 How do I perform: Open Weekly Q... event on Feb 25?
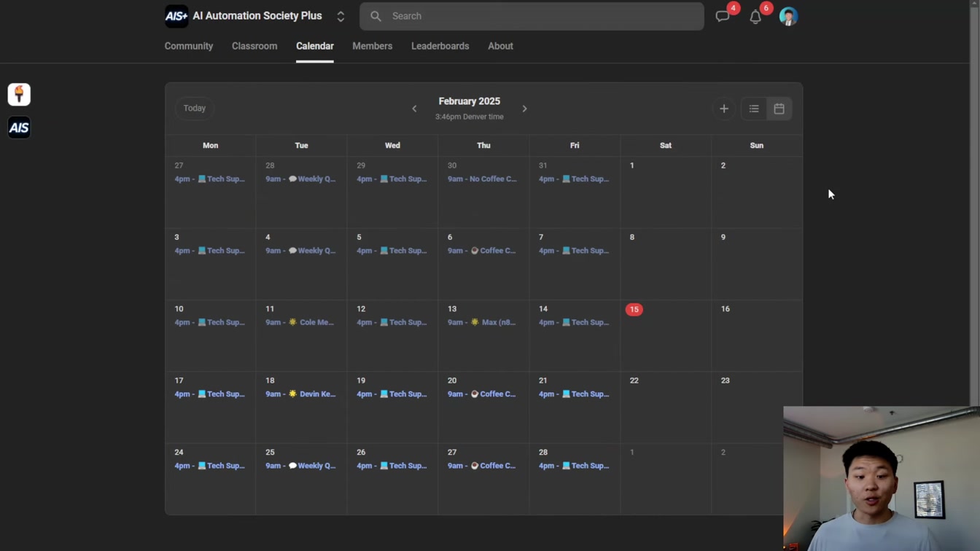300,466
